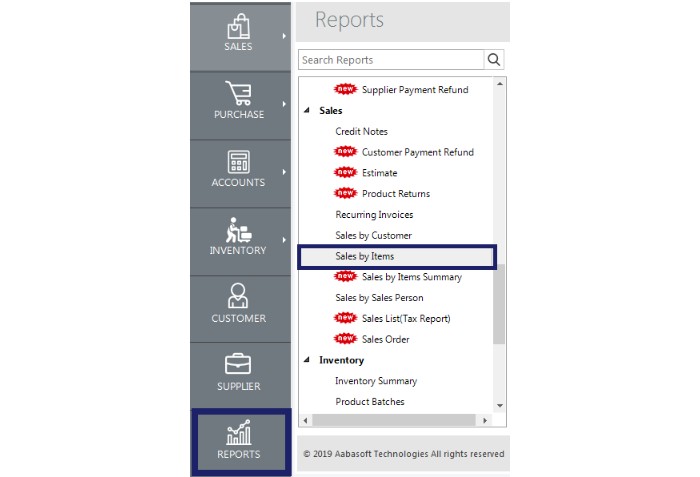Expand the Accounts sidebar submenu arrow
This screenshot has width=700, height=477.
click(x=284, y=172)
